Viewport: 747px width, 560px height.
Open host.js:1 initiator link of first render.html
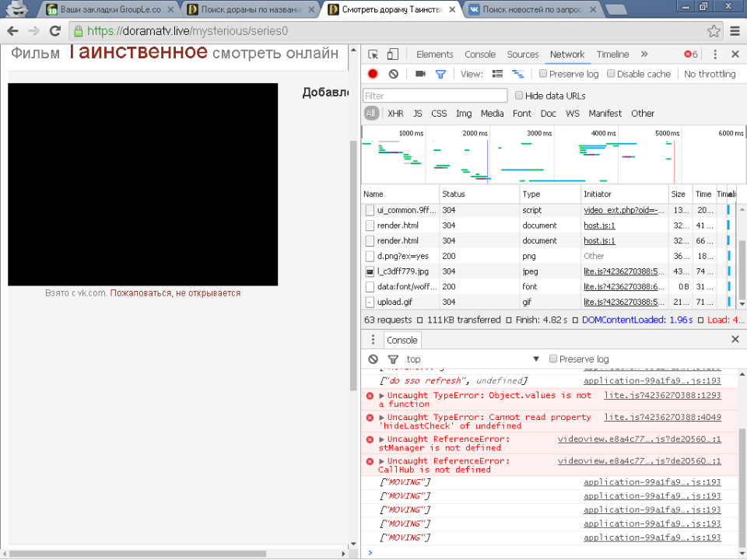(x=599, y=226)
